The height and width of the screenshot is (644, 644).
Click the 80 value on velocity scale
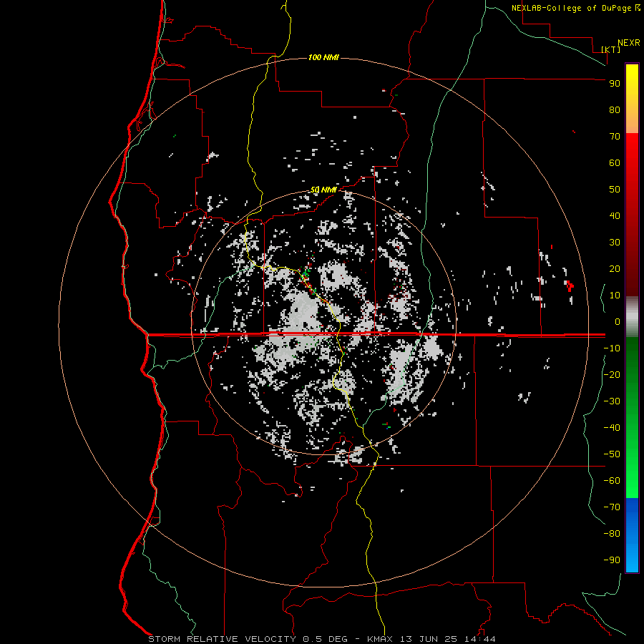[615, 110]
